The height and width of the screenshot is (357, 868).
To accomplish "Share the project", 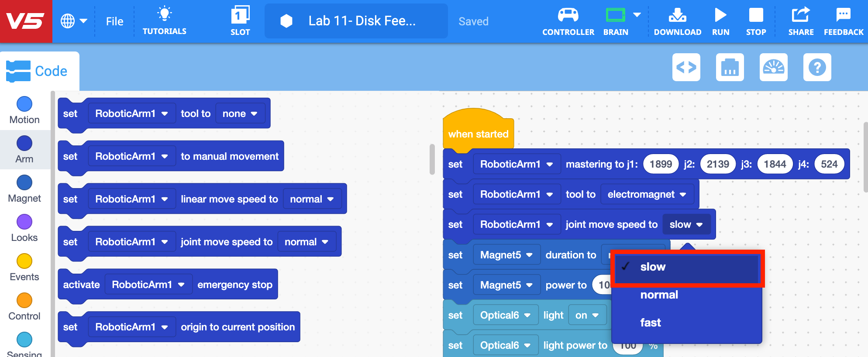I will [801, 21].
